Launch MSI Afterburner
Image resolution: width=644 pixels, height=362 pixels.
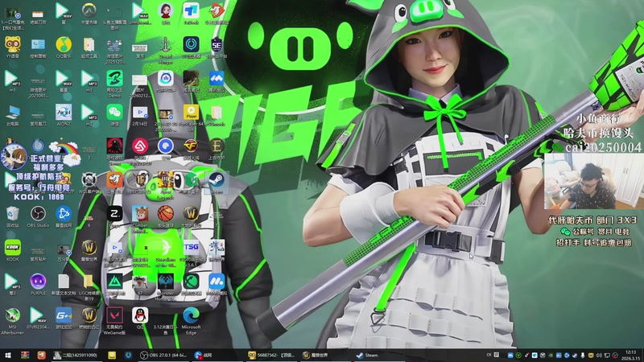12,321
